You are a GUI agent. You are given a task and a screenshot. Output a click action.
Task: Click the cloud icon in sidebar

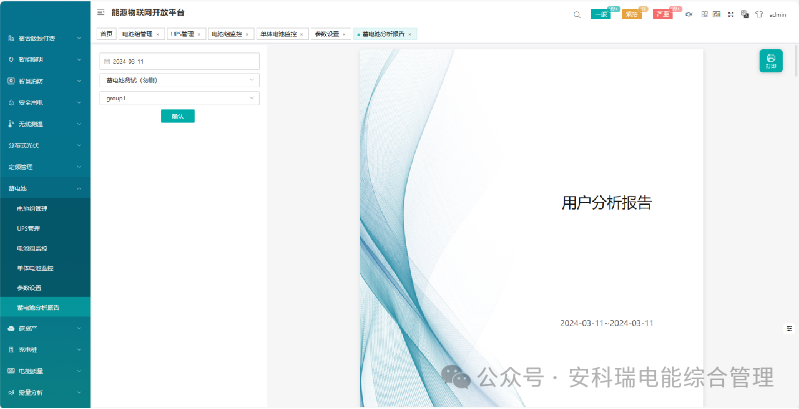pyautogui.click(x=11, y=329)
